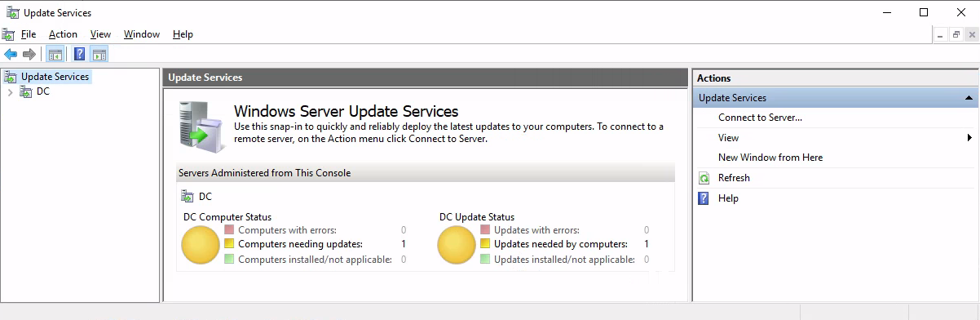Click the blue Help icon in Actions pane

[x=704, y=198]
